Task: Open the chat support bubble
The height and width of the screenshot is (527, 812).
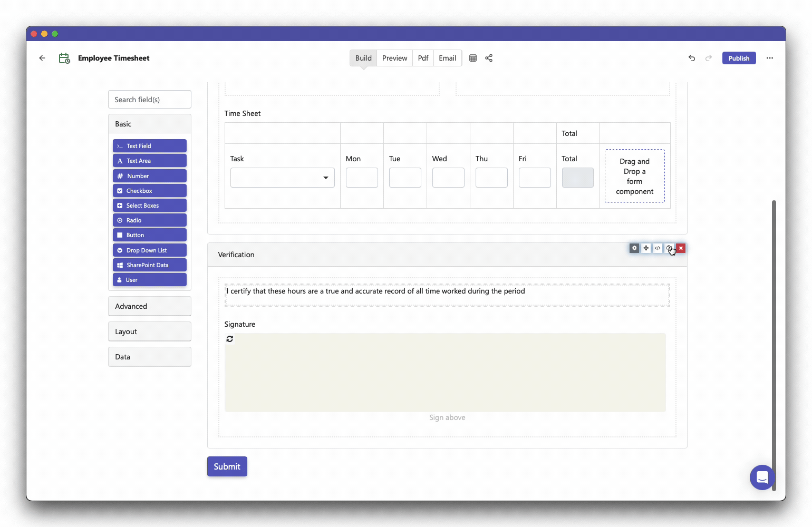Action: pos(762,477)
